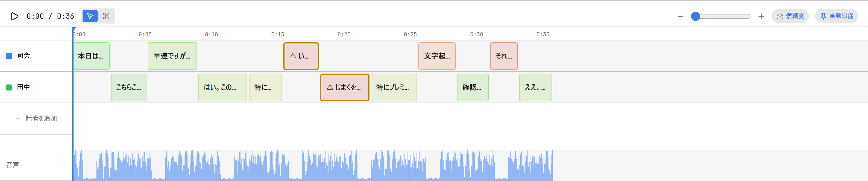Click the 0:10 mark on the ruler
Viewport: 868px width, 181px height.
[212, 34]
